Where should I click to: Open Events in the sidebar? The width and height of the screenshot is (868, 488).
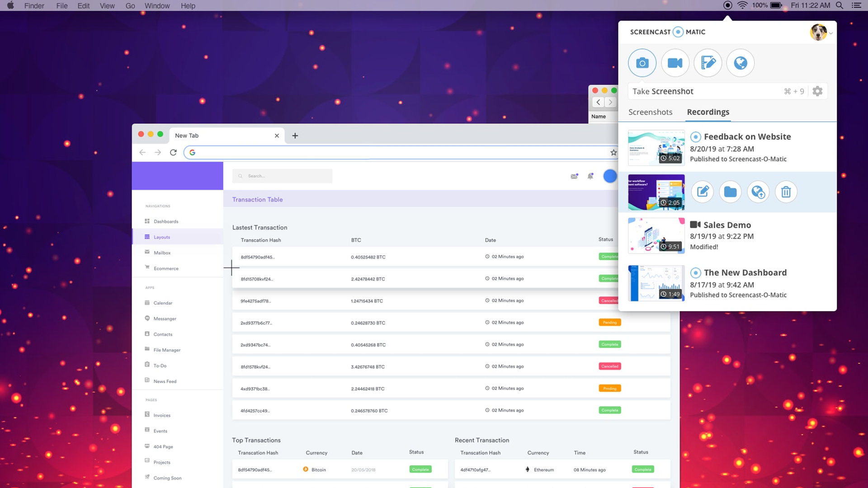point(160,431)
